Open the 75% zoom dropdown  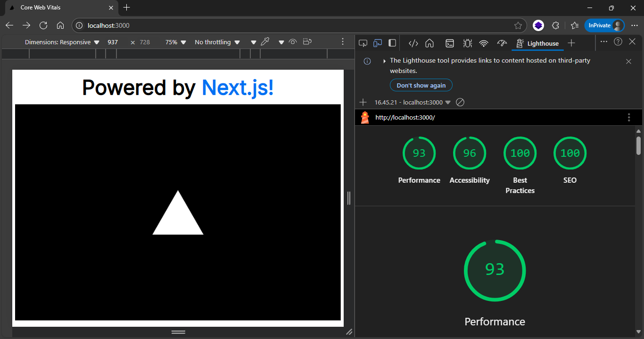point(175,42)
